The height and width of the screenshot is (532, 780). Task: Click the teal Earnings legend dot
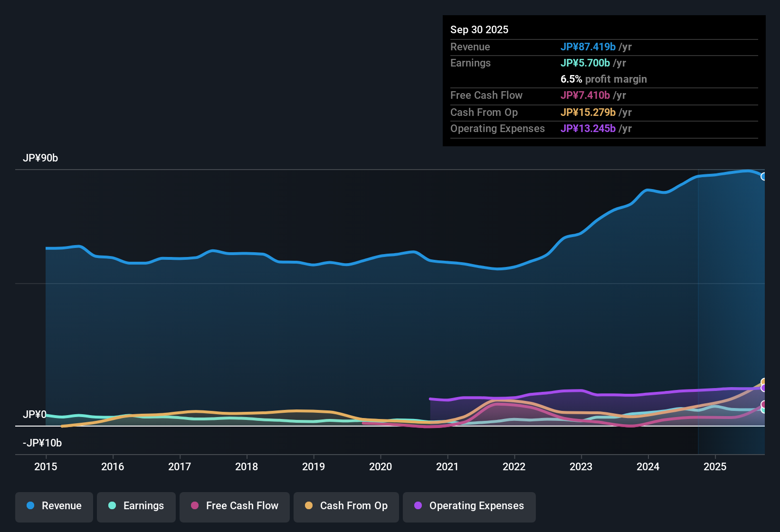coord(112,506)
